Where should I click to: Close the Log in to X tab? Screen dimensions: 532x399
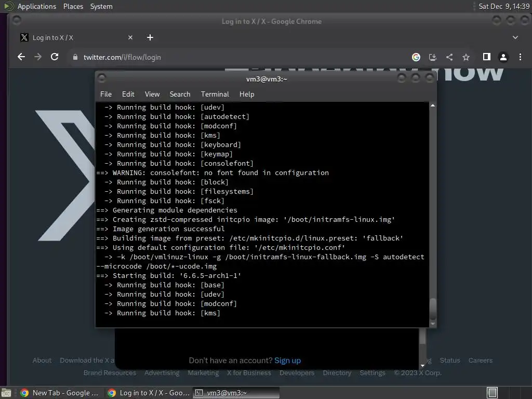coord(130,37)
